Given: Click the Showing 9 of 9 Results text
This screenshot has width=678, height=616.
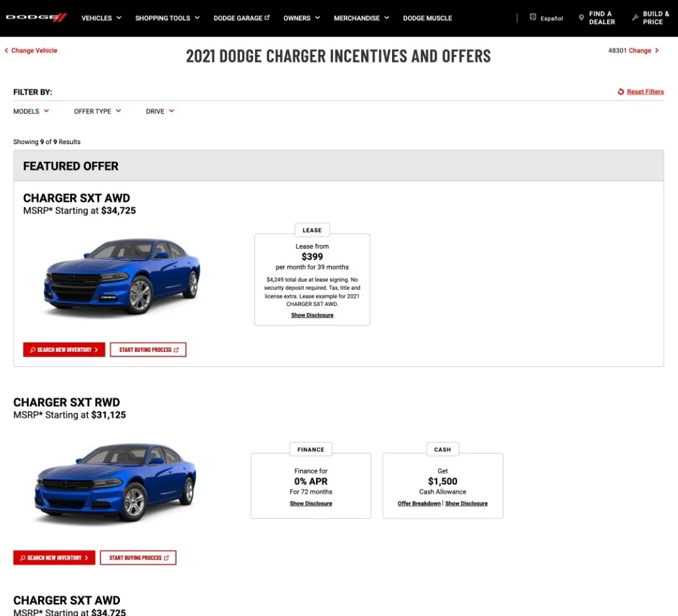Looking at the screenshot, I should point(47,142).
